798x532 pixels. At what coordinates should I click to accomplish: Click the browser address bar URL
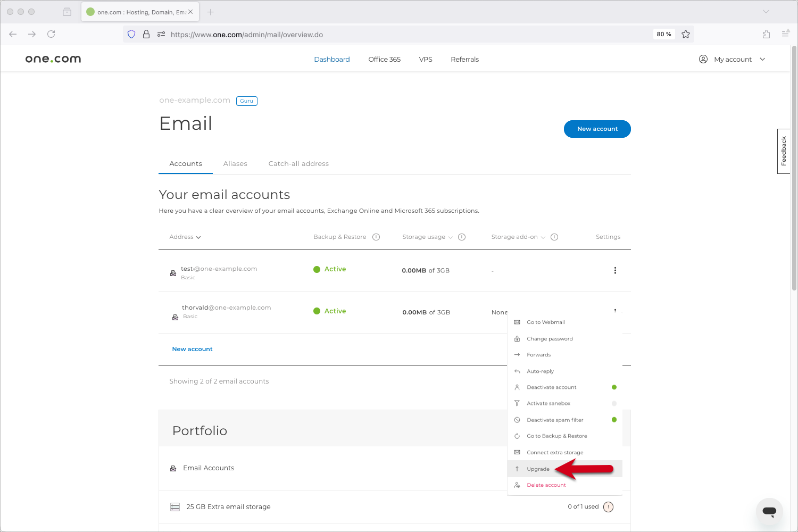pos(247,35)
